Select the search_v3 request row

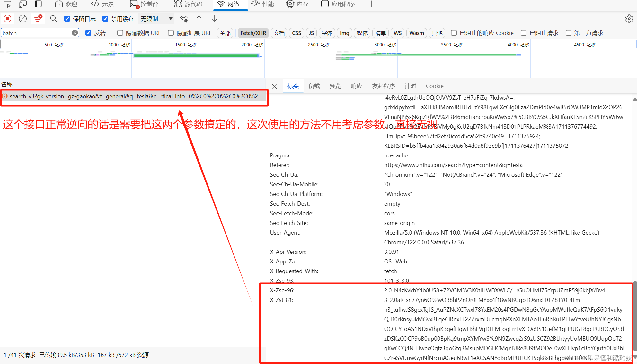(x=133, y=96)
